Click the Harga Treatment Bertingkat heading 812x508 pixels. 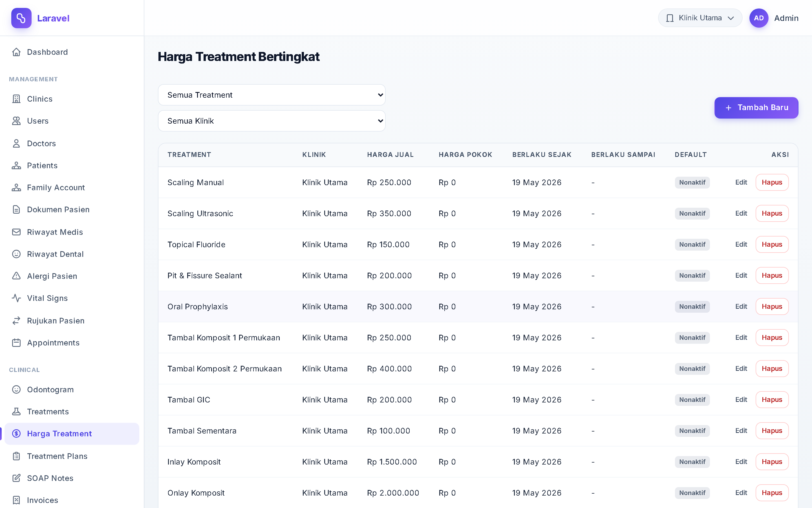(238, 57)
